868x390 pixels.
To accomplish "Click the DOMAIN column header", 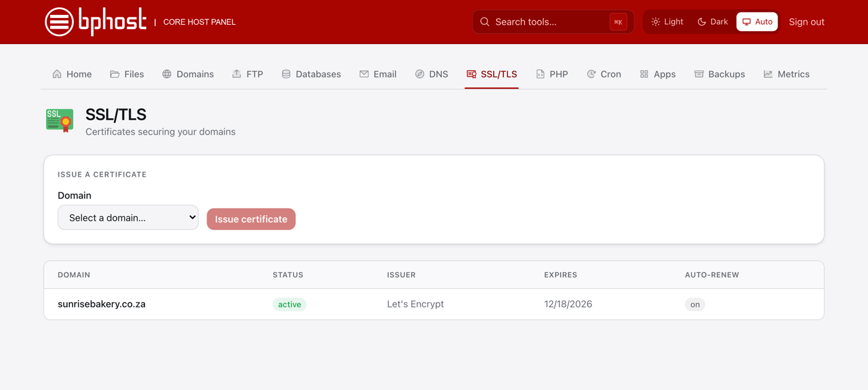I will 74,275.
